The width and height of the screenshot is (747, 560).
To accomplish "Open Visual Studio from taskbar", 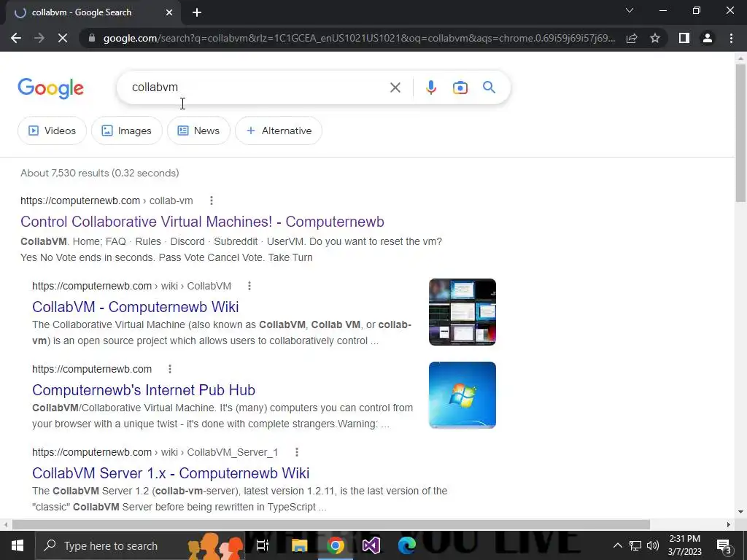I will [x=371, y=545].
